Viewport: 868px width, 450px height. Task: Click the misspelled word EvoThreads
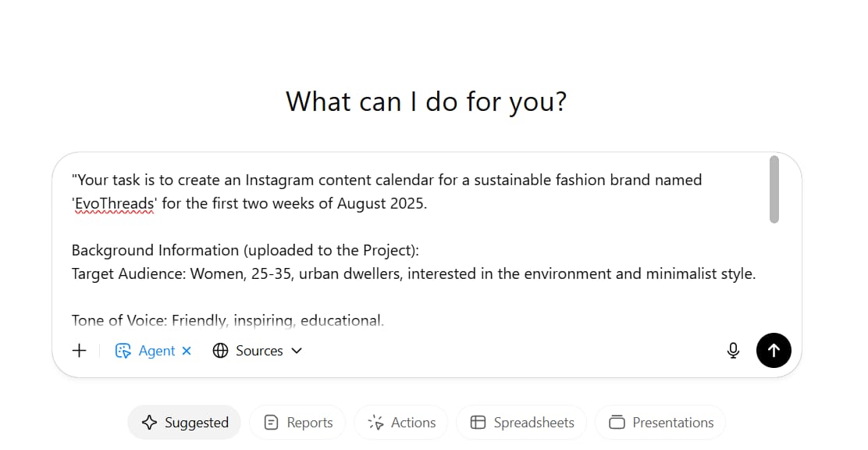[x=114, y=203]
